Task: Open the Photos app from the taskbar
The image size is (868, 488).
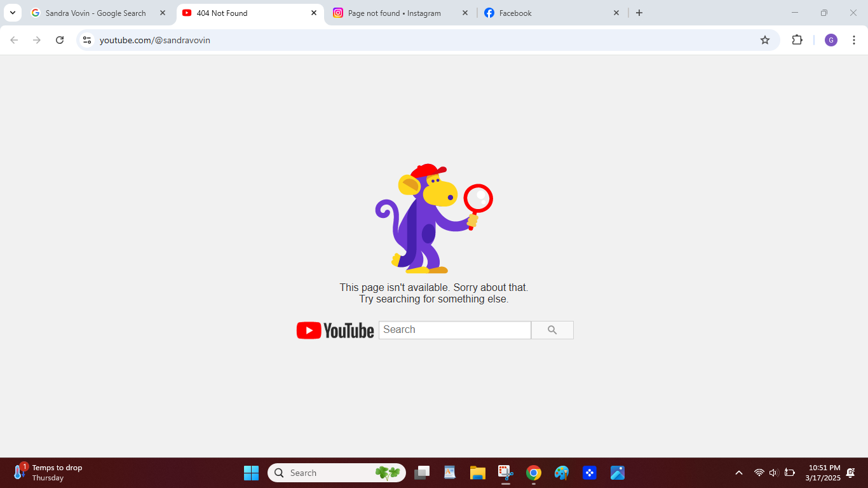Action: (x=618, y=473)
